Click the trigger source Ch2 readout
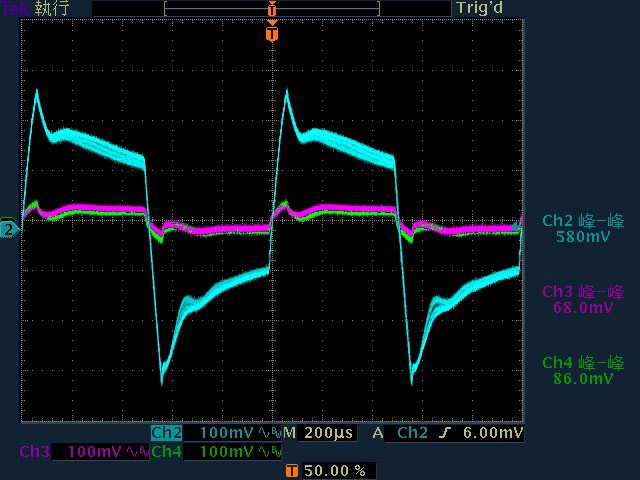The height and width of the screenshot is (480, 640). 413,433
